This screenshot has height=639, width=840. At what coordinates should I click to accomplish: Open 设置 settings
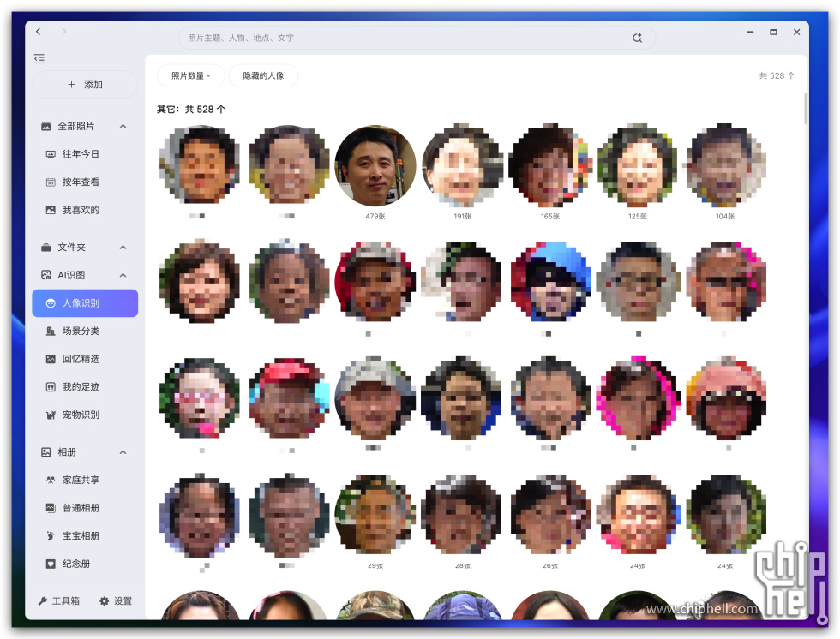point(116,601)
